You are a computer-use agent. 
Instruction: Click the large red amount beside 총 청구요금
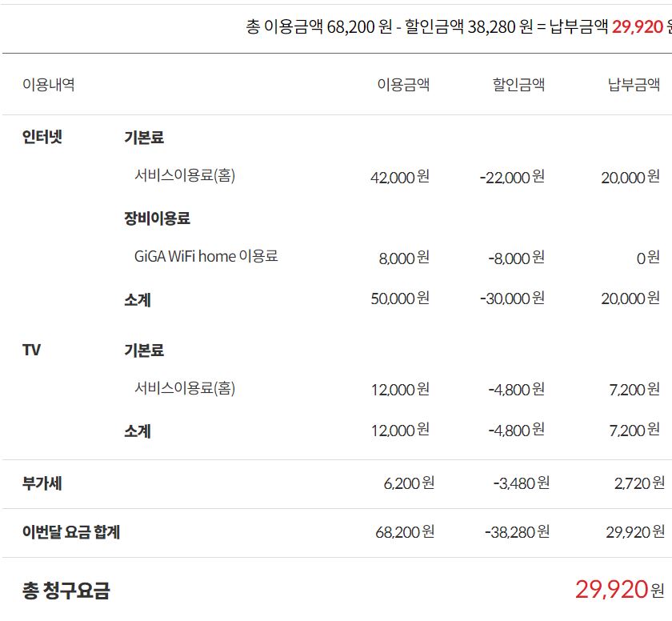611,590
